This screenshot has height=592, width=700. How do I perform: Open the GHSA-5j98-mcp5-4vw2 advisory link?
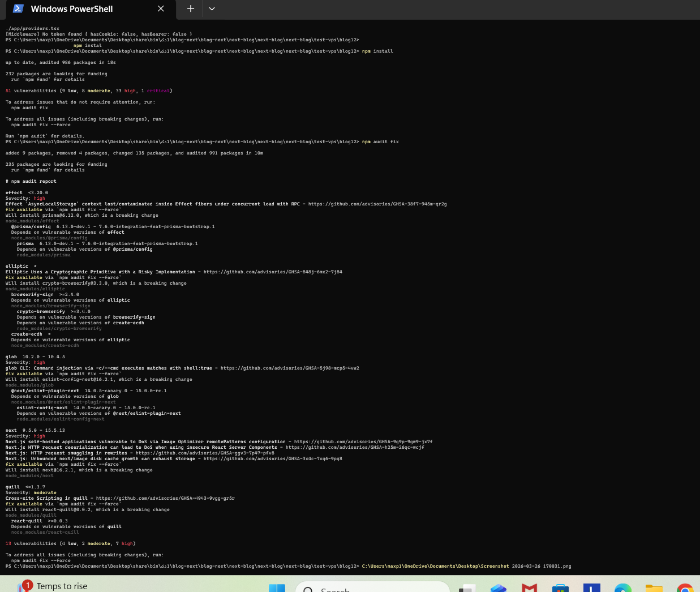290,368
